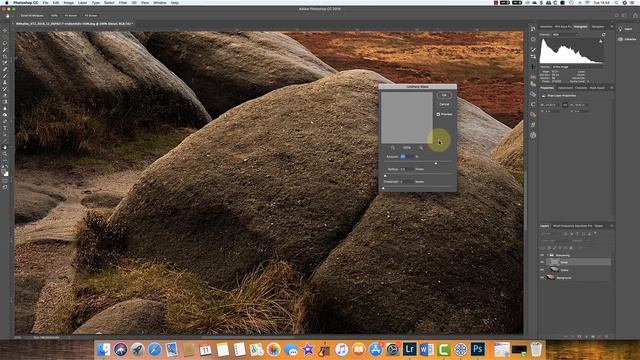Open the Properties panel options menu
640x360 pixels.
coord(612,88)
